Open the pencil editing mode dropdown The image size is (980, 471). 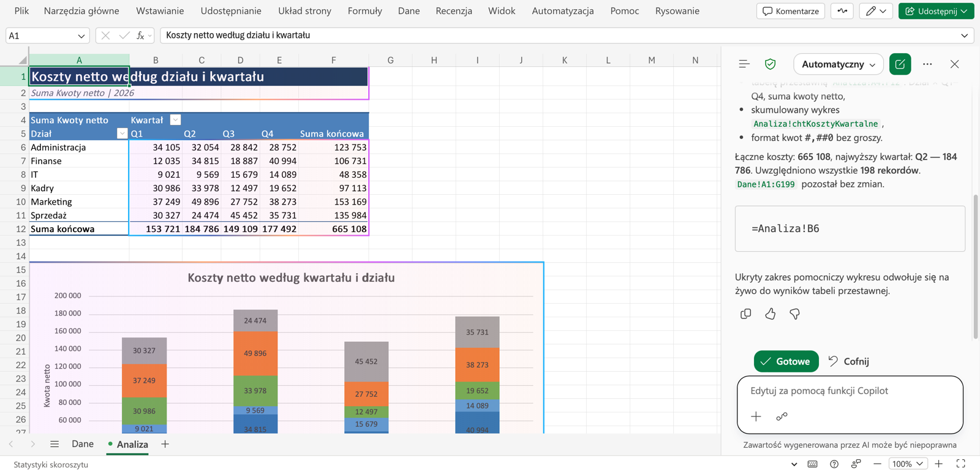click(x=876, y=11)
